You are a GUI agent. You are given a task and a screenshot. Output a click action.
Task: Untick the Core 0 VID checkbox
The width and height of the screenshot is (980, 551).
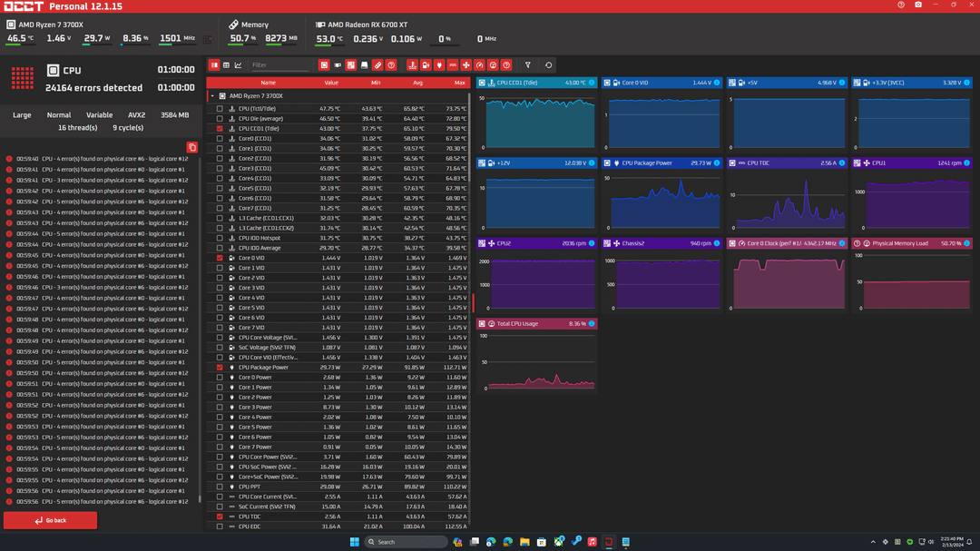click(x=220, y=258)
